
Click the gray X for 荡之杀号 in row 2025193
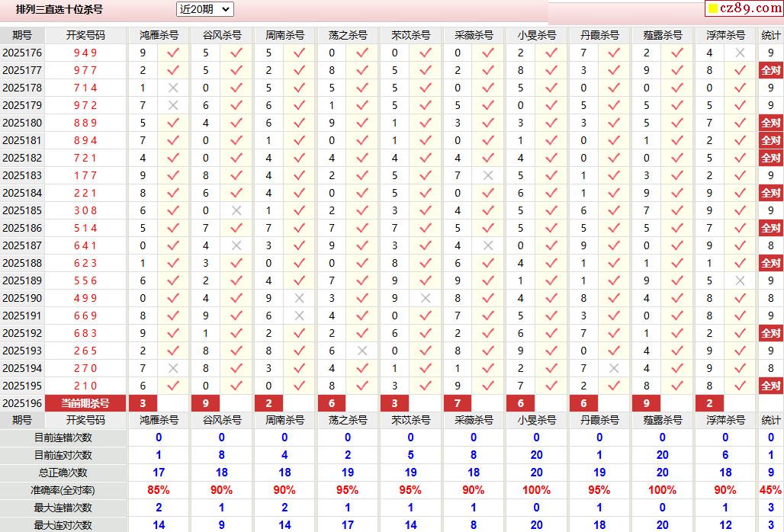[362, 351]
